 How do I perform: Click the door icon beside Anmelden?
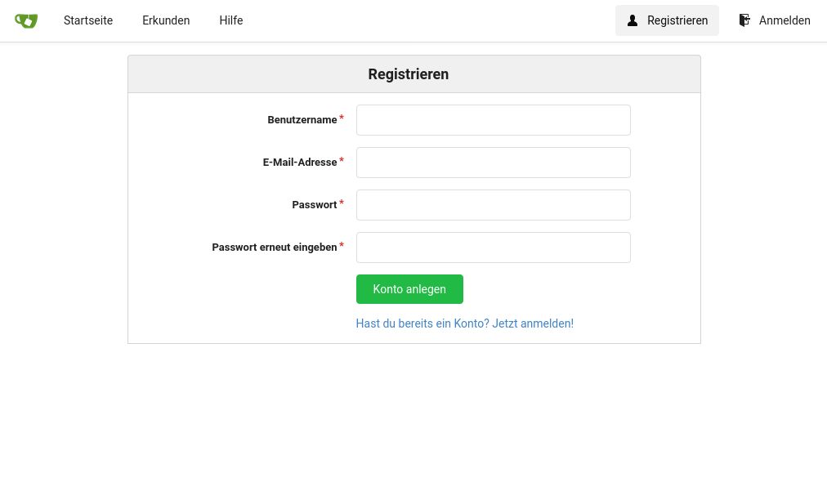click(744, 20)
